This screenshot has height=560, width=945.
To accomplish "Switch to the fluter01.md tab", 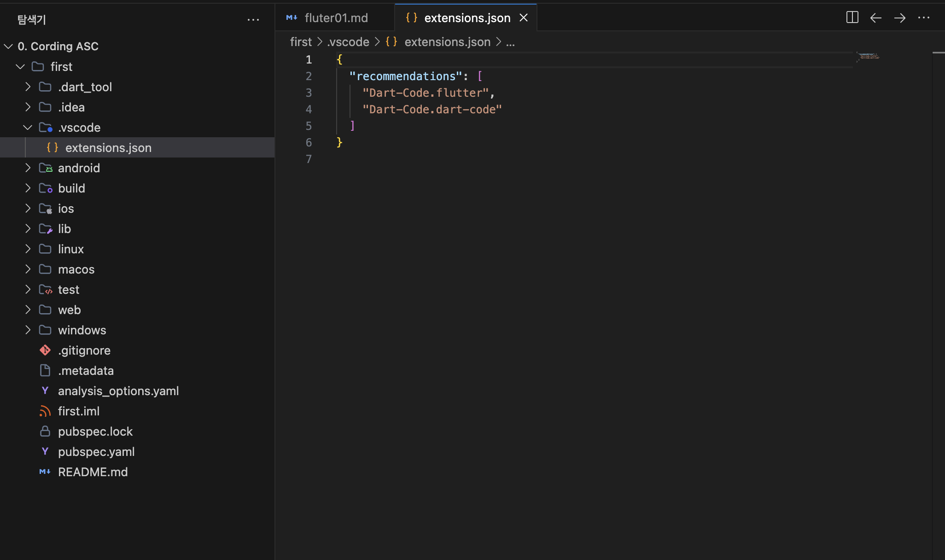I will 336,18.
